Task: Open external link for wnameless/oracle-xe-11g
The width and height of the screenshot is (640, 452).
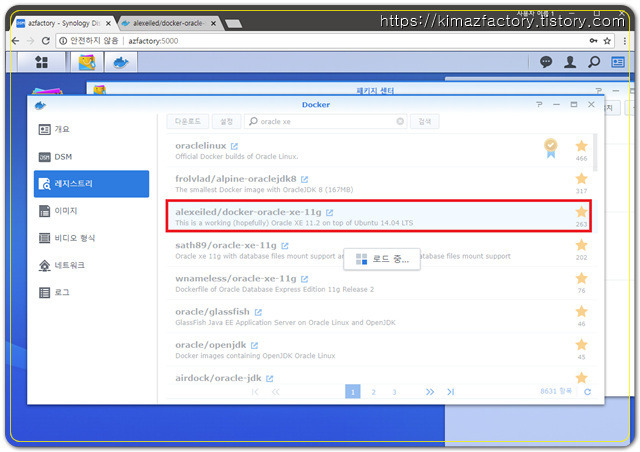Action: click(304, 279)
